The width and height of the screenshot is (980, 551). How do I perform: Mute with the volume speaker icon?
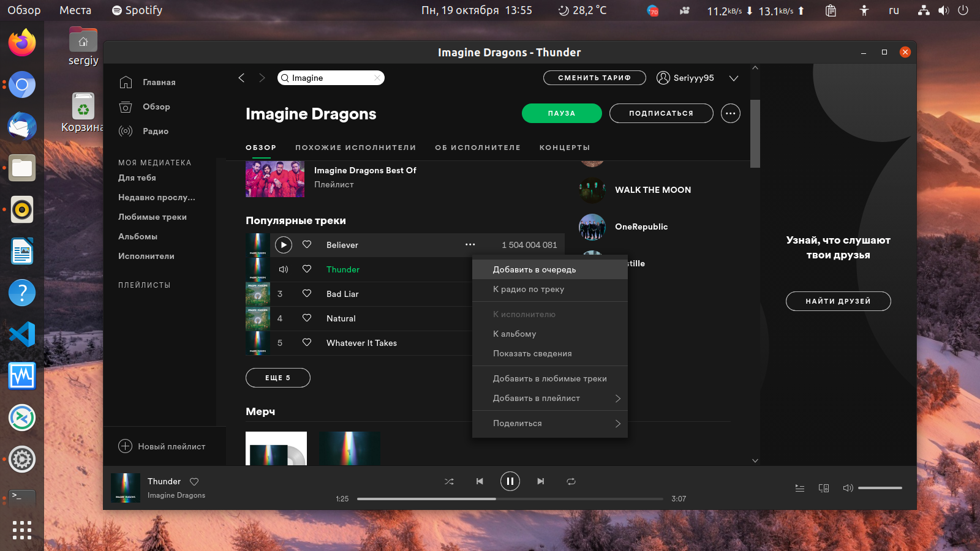(x=848, y=488)
